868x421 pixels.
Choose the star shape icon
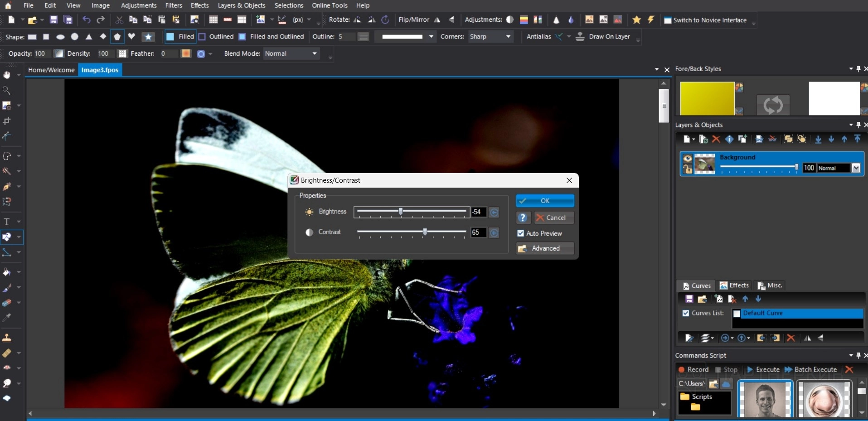(148, 37)
